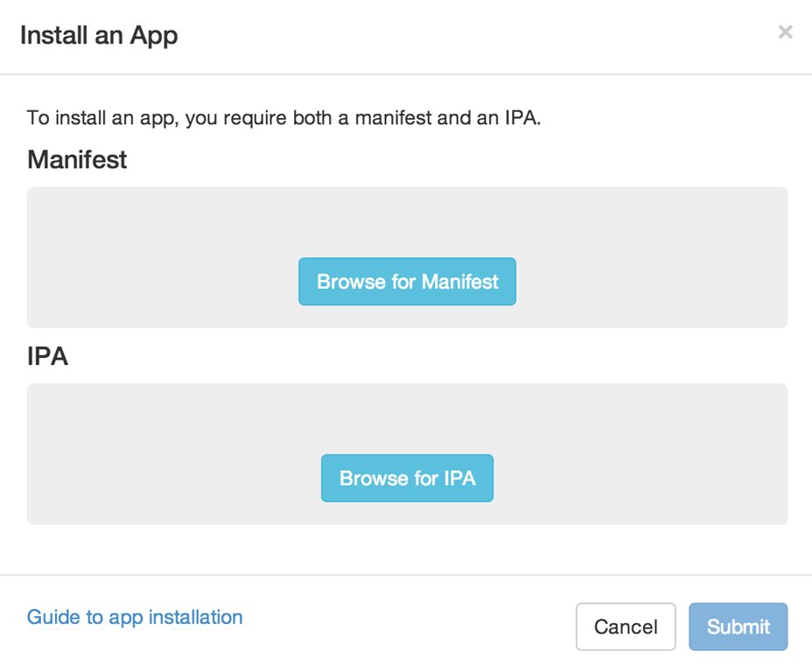812x672 pixels.
Task: Click the word 'IPA' in the instruction sentence
Action: [521, 117]
